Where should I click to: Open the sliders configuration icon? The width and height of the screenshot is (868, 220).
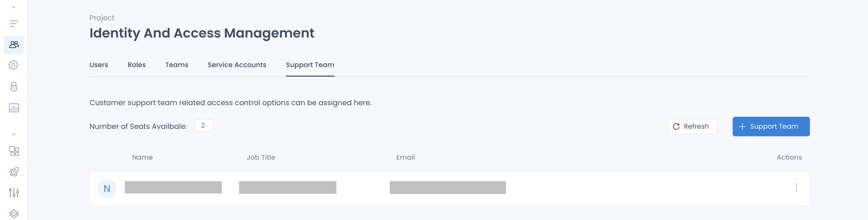tap(14, 193)
